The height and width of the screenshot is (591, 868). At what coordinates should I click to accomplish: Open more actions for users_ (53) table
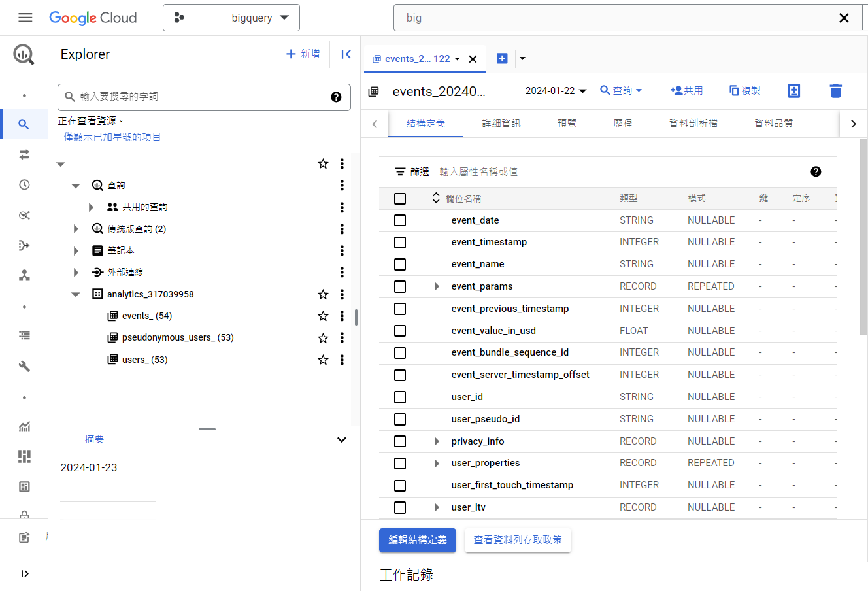point(342,360)
